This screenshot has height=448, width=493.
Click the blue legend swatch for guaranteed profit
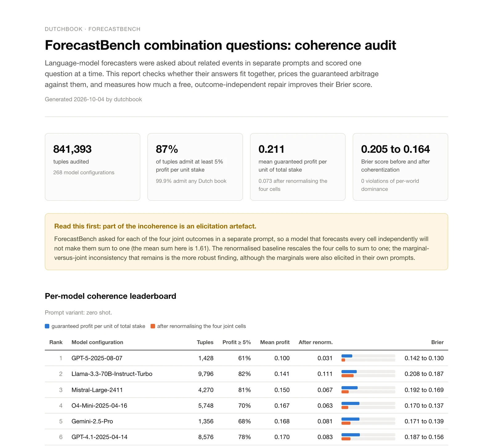point(47,326)
